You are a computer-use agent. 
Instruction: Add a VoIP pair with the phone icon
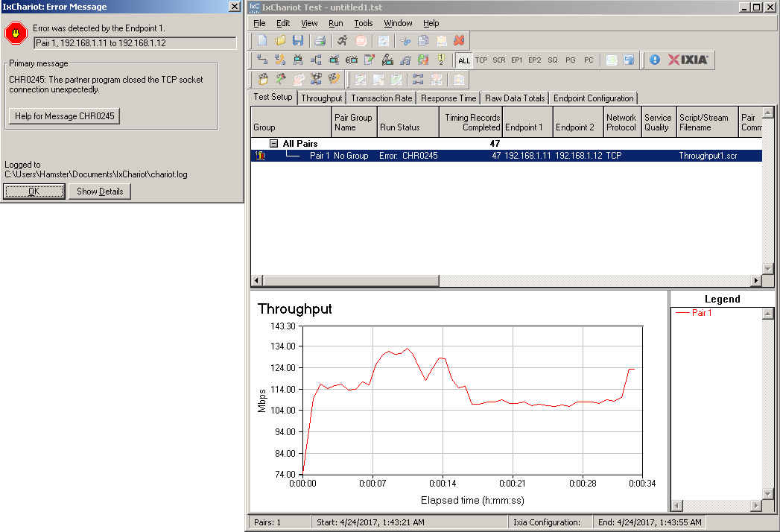pyautogui.click(x=280, y=60)
